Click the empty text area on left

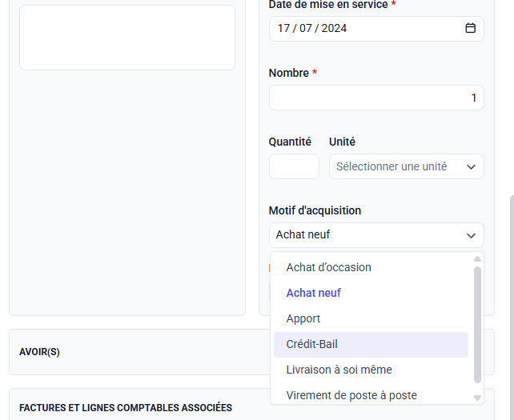pos(126,38)
